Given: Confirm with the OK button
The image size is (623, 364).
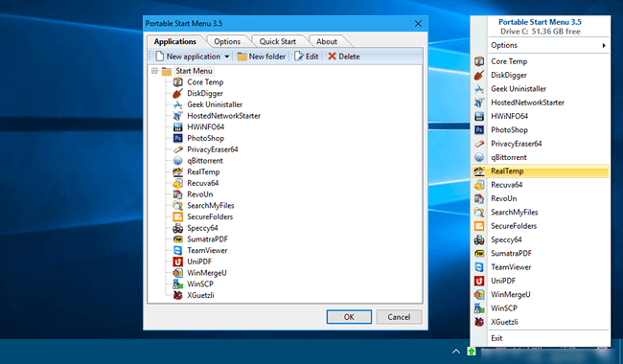Looking at the screenshot, I should 349,317.
